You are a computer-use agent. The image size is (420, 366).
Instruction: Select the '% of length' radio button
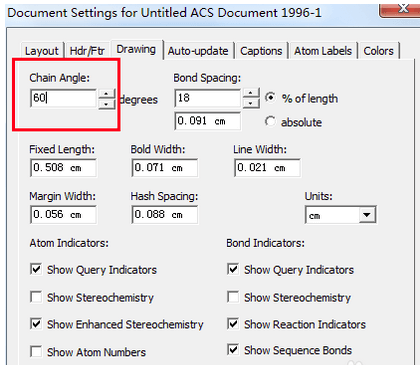click(x=270, y=98)
